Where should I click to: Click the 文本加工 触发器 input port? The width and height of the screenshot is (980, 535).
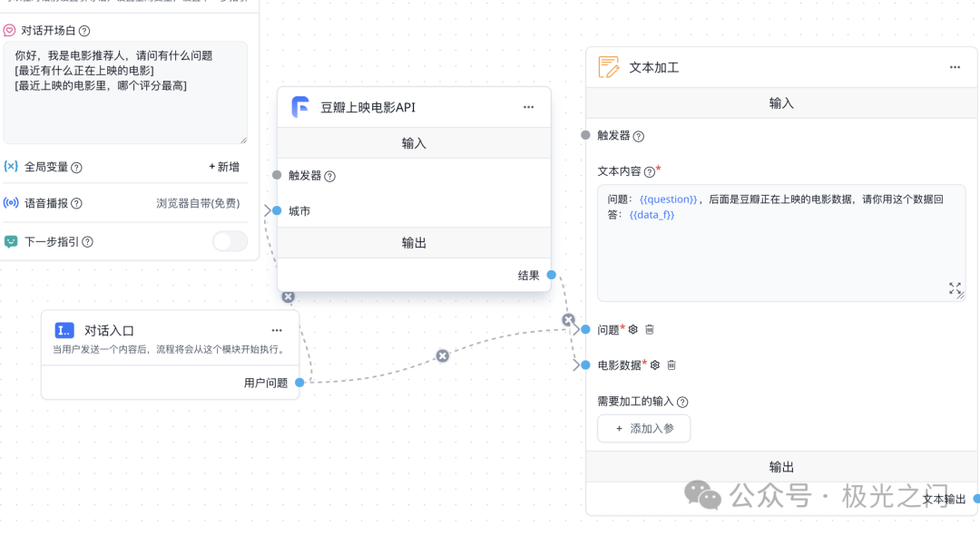pyautogui.click(x=585, y=135)
